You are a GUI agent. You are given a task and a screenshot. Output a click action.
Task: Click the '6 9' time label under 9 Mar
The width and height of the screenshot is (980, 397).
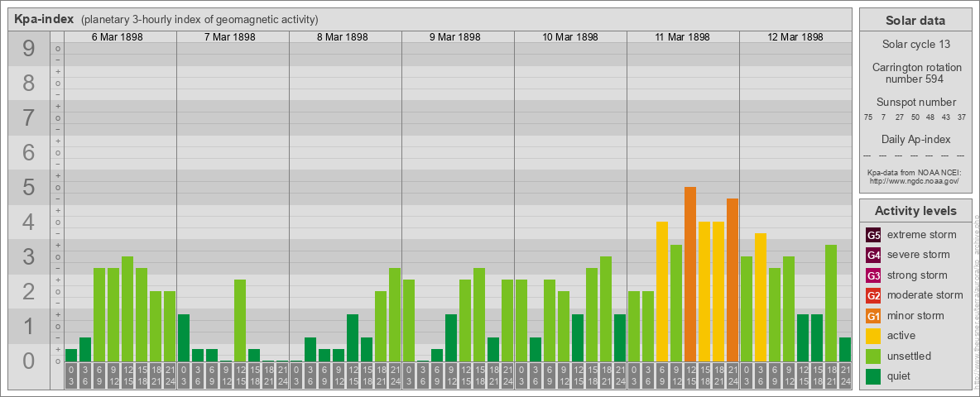pyautogui.click(x=437, y=376)
